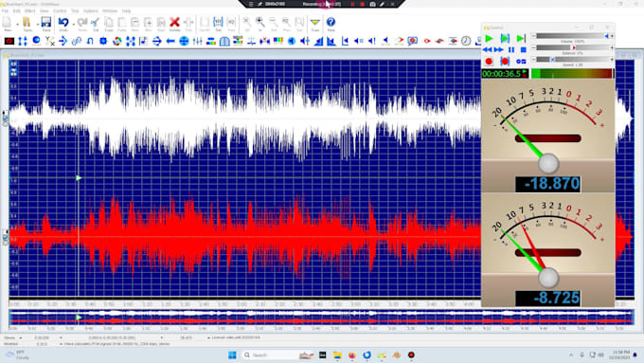This screenshot has width=644, height=363.
Task: Click the overview waveform strip at bottom
Action: (321, 318)
